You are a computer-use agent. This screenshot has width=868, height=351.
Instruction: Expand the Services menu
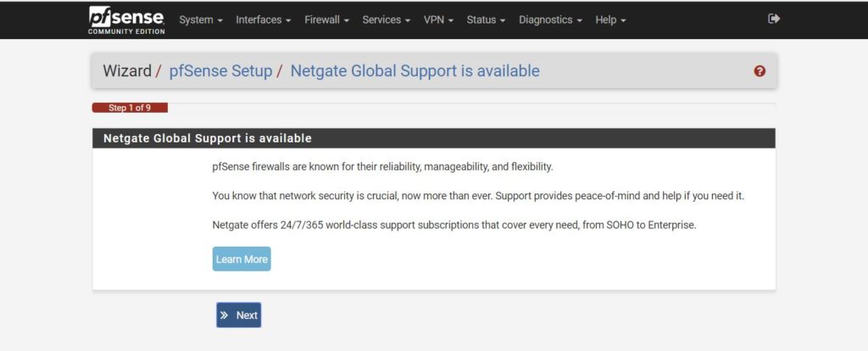[x=387, y=20]
